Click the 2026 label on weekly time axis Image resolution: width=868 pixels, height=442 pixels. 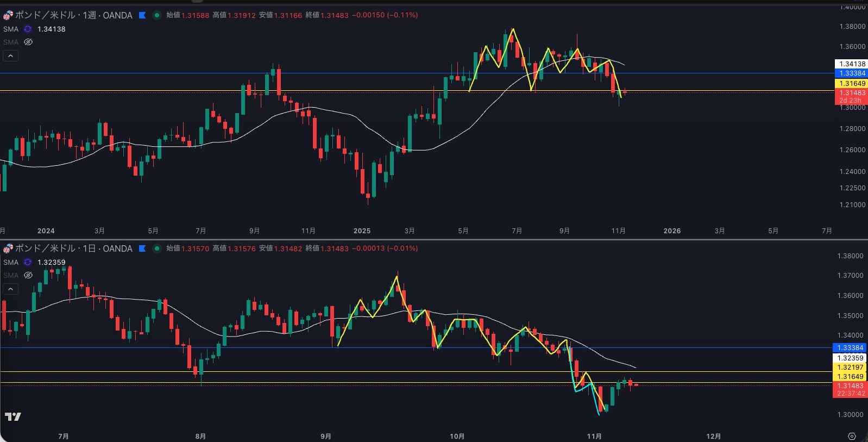(x=672, y=231)
